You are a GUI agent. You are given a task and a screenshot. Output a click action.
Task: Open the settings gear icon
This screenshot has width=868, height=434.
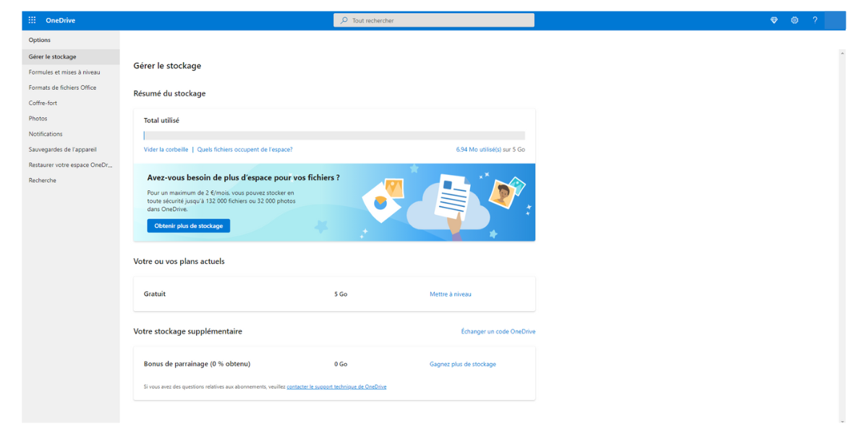794,20
